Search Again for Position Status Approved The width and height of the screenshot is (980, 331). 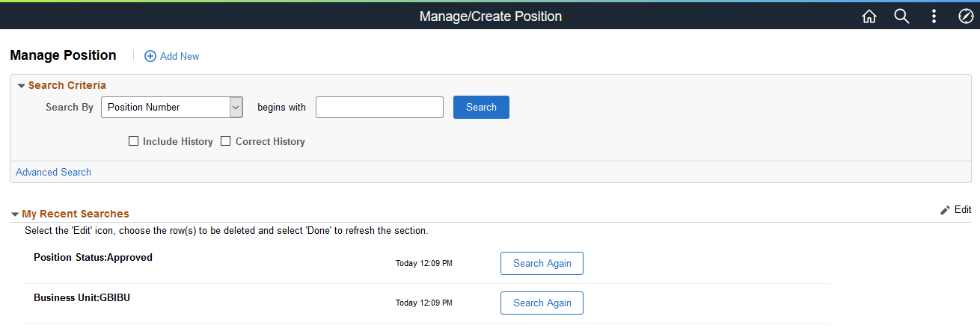[x=542, y=263]
